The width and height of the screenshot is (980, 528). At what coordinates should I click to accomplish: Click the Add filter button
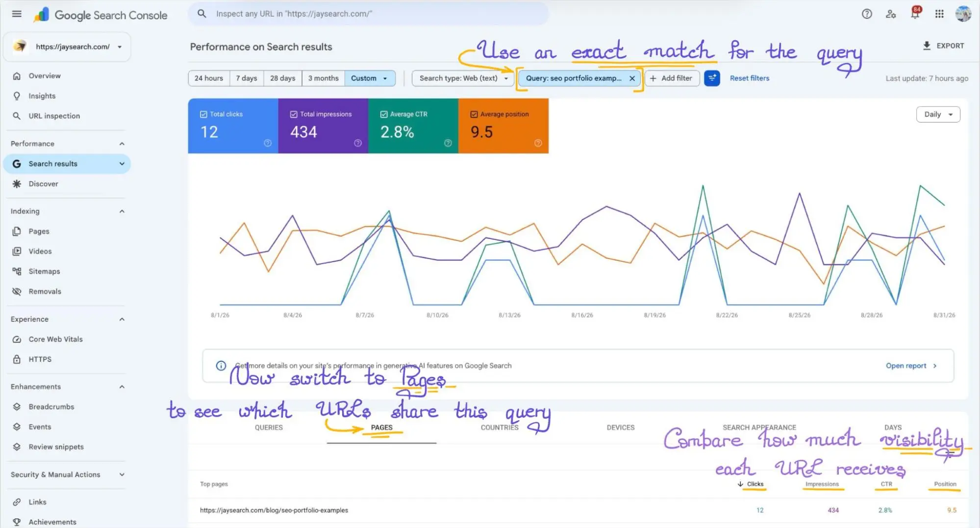coord(672,78)
